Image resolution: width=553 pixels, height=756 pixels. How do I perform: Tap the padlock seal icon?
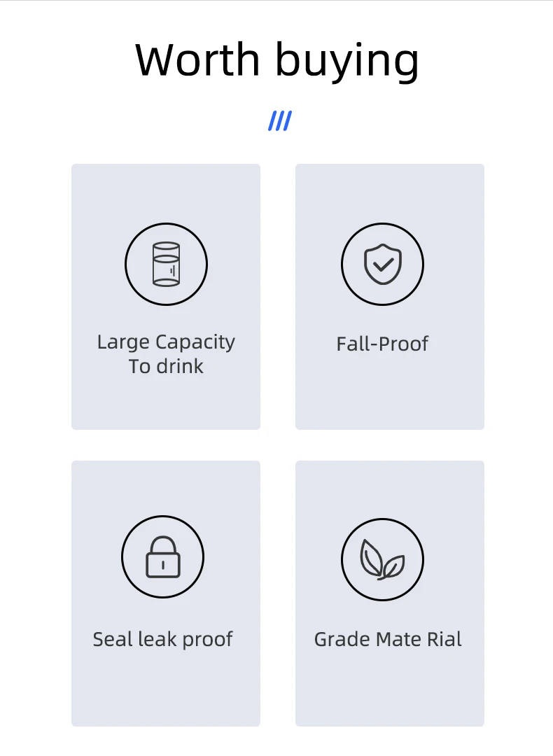[x=163, y=557]
